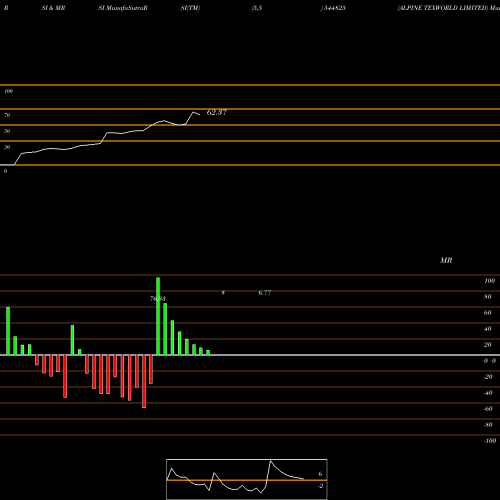The image size is (500, 500).
Task: Click the RSI axis label 100
Action: point(8,91)
